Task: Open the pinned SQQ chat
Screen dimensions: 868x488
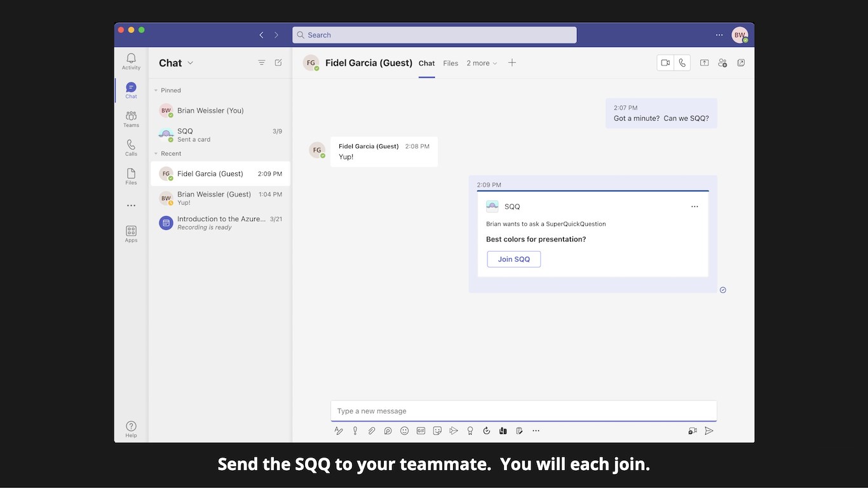Action: 220,135
